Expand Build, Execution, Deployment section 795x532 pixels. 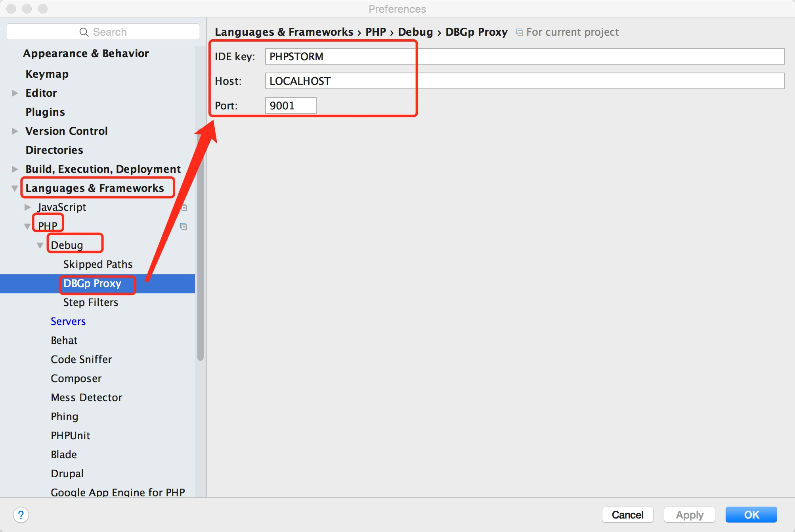15,169
